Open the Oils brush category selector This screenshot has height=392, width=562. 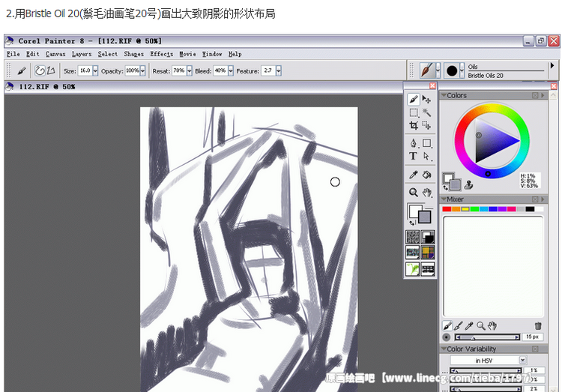(x=429, y=70)
